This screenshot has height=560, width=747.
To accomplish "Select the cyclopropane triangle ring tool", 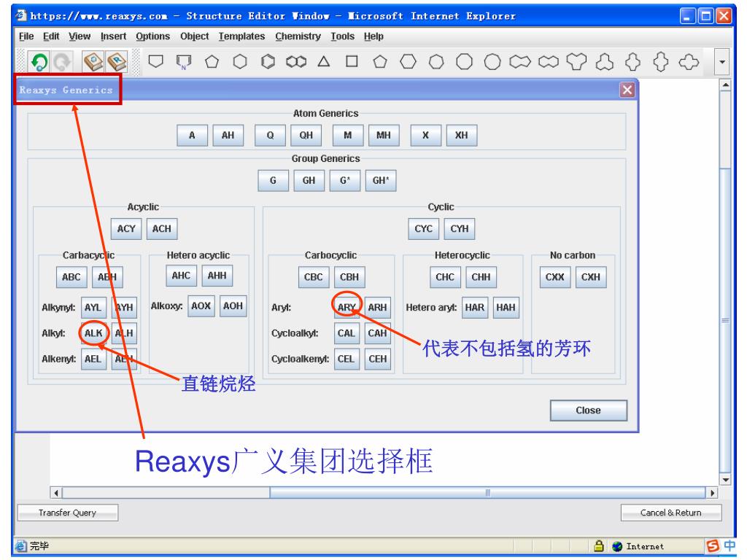I will (324, 61).
